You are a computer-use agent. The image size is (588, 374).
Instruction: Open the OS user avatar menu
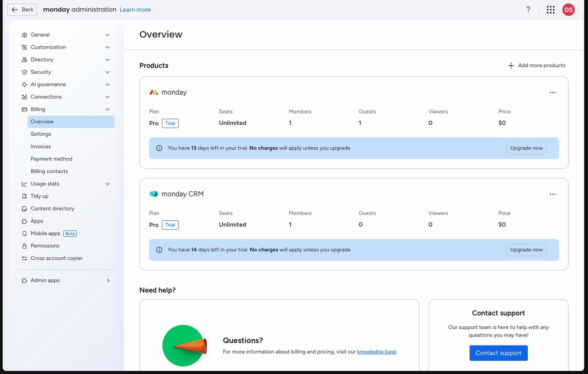tap(568, 10)
